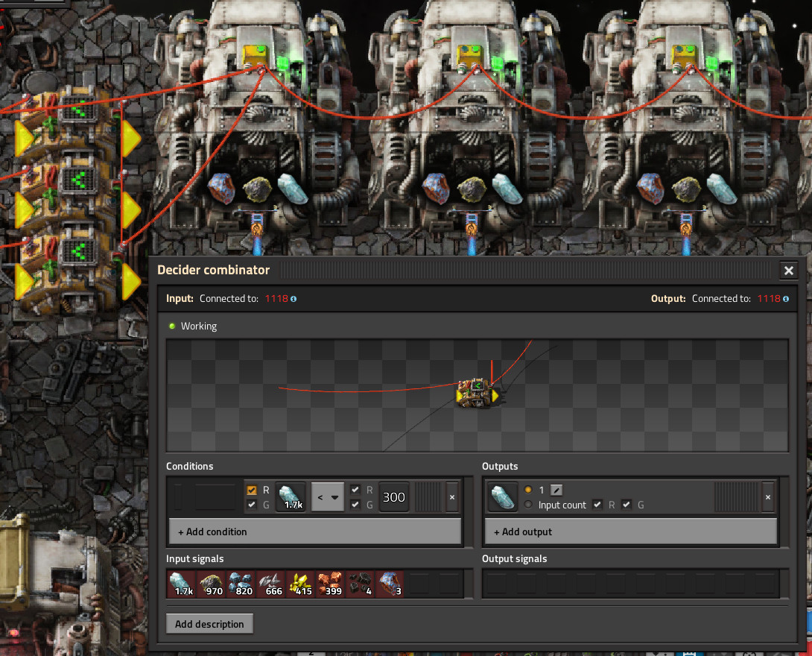Click the Add condition button
Image resolution: width=812 pixels, height=656 pixels.
[314, 532]
